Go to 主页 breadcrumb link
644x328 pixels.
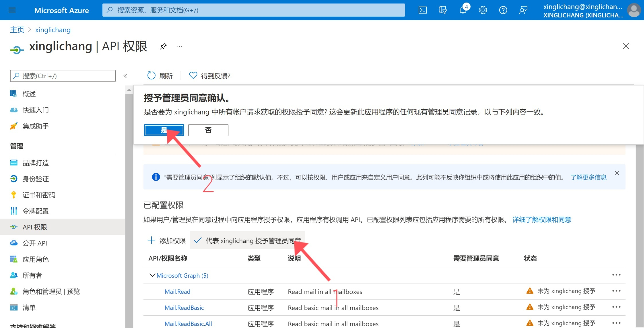click(17, 30)
